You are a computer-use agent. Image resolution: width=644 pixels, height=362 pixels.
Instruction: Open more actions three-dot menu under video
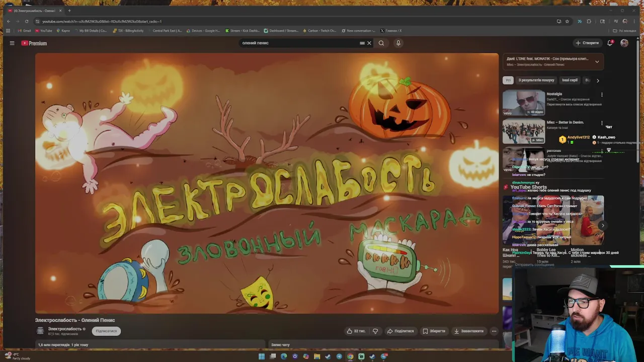(494, 331)
